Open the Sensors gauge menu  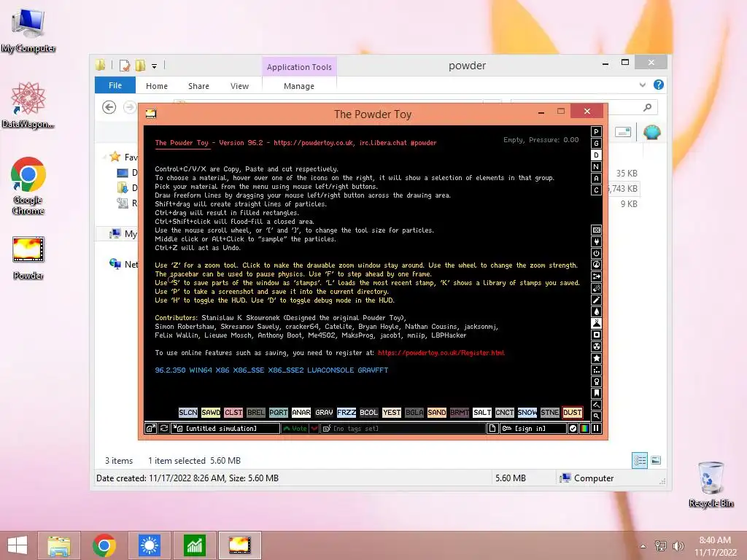click(x=596, y=265)
